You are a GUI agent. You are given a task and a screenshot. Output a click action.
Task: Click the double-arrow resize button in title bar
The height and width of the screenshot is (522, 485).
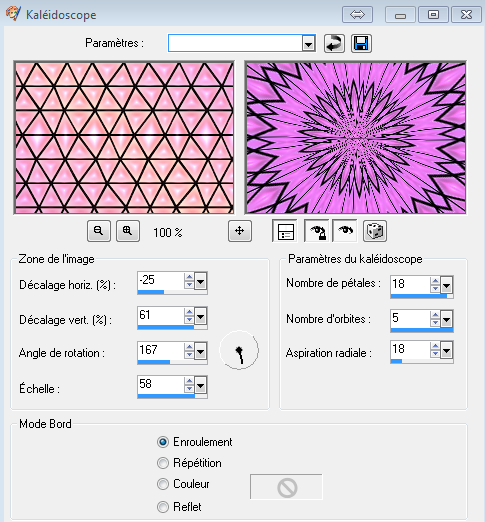click(357, 15)
